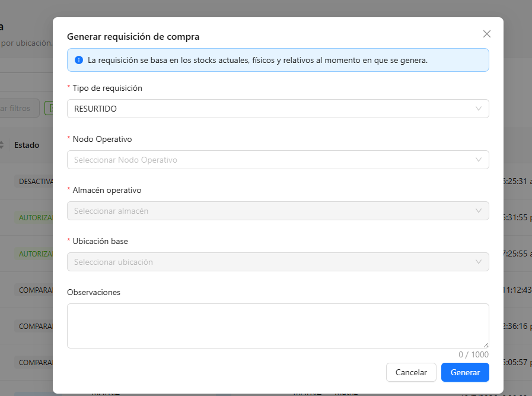The image size is (532, 396).
Task: Open the Seleccionar Nodo Operativo dropdown
Action: [x=278, y=160]
